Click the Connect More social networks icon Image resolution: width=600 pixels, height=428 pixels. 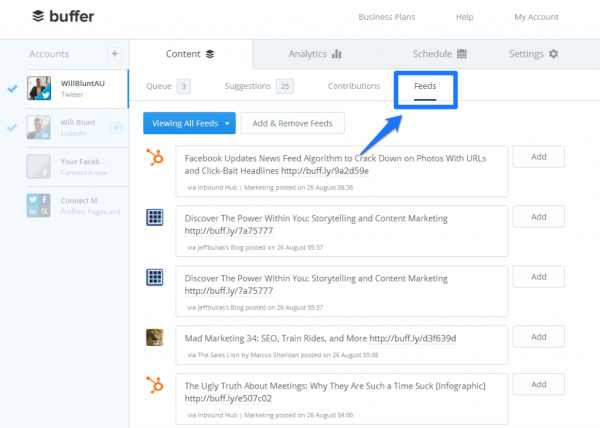pyautogui.click(x=38, y=205)
